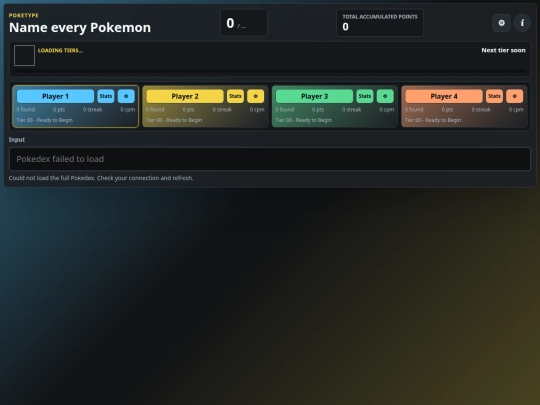The image size is (540, 405).
Task: Click Player 1 '0 streak' stat
Action: (x=92, y=110)
